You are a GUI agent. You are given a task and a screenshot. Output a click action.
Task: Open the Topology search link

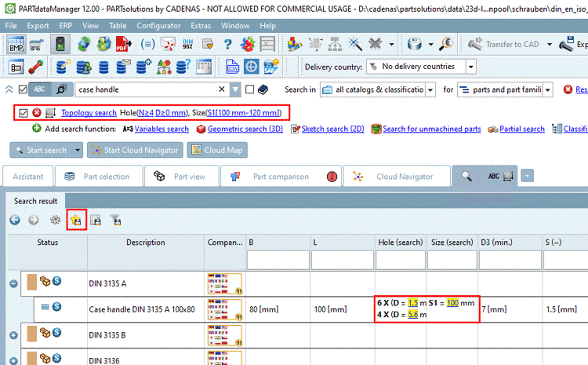tap(89, 113)
